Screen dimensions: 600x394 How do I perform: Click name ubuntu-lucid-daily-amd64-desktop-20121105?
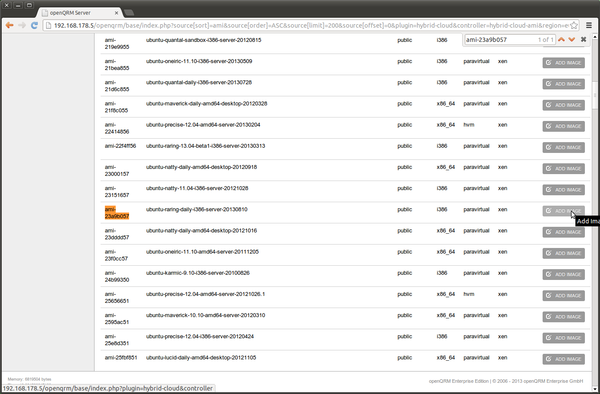[x=201, y=358]
